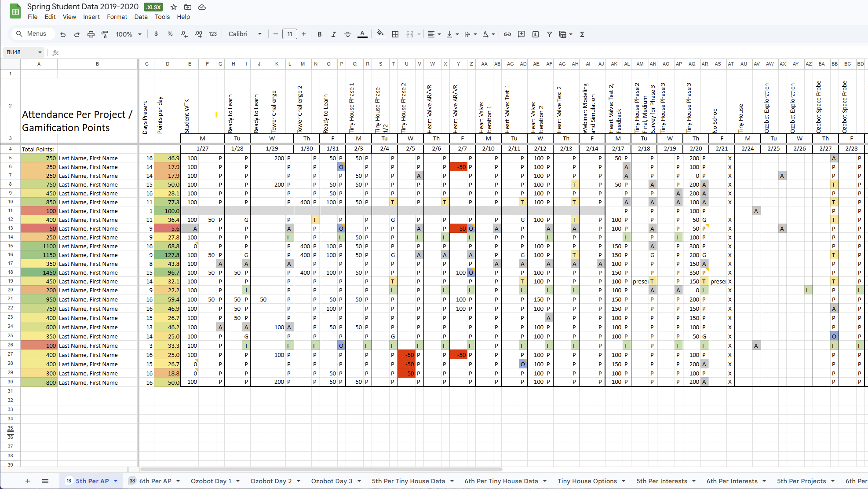Toggle strikethrough formatting
The image size is (868, 489).
click(x=348, y=34)
